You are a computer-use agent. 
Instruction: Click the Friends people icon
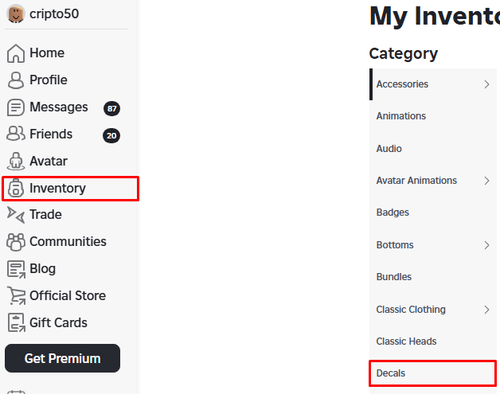tap(16, 134)
